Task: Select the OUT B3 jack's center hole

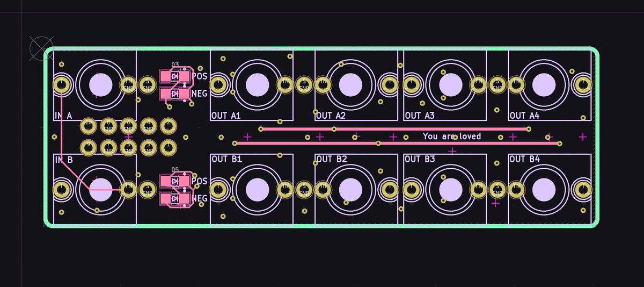Action: (x=451, y=189)
